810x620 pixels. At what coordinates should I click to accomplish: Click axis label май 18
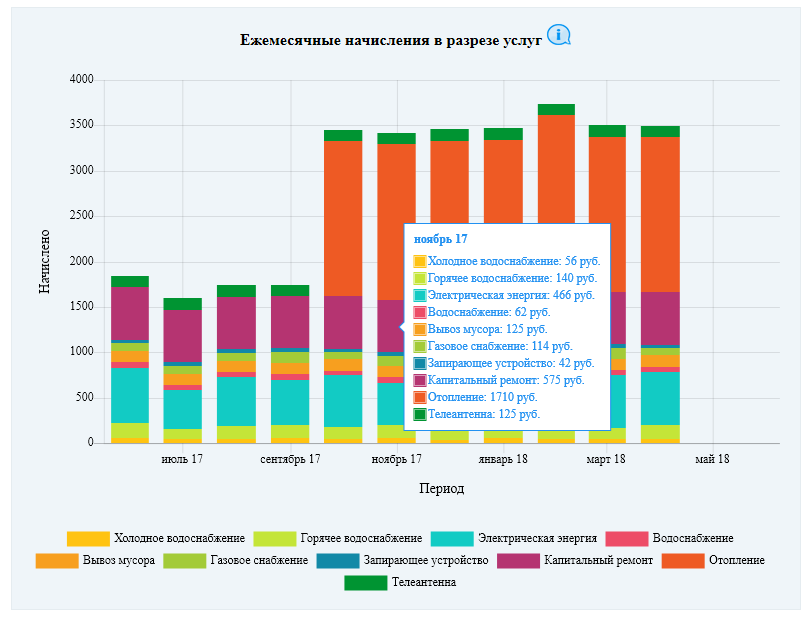(x=712, y=459)
